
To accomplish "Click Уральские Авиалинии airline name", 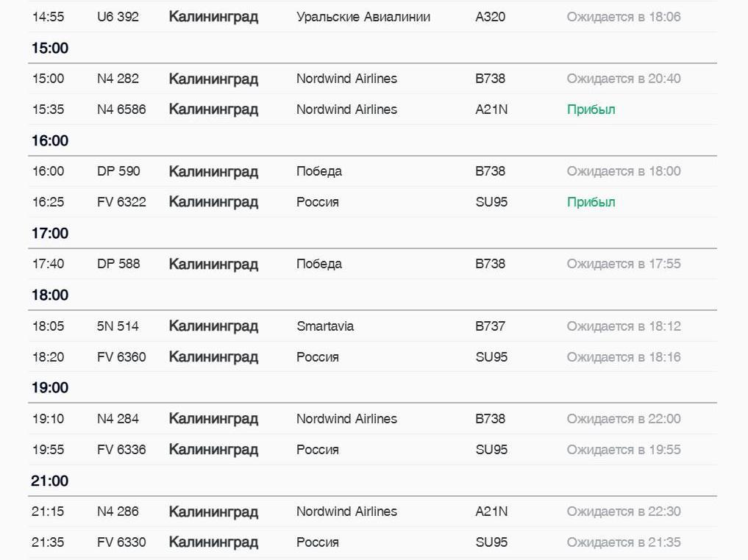I will click(x=363, y=17).
